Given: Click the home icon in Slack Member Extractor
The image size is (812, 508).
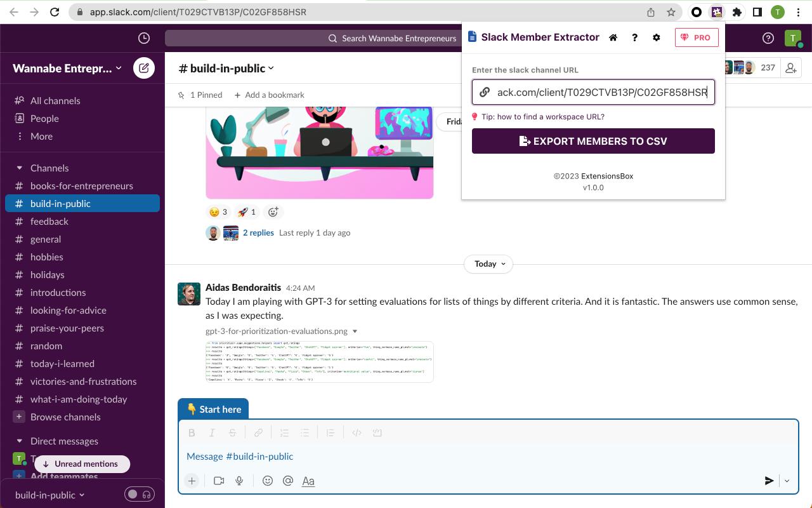Looking at the screenshot, I should [x=613, y=37].
